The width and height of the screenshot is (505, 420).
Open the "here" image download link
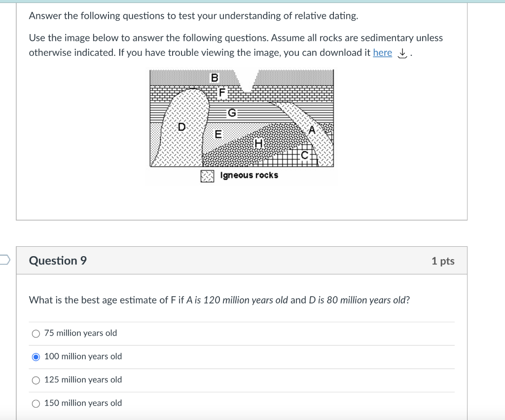click(383, 53)
